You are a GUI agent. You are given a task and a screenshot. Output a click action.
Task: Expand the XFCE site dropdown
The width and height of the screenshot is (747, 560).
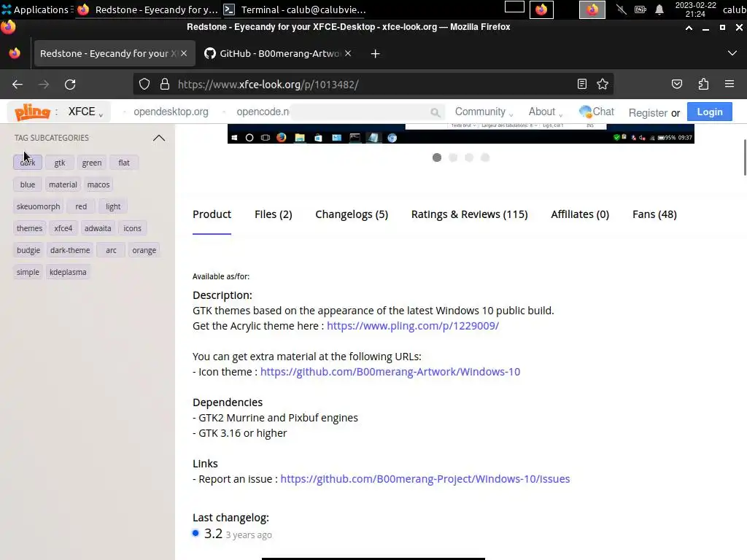[x=85, y=112]
